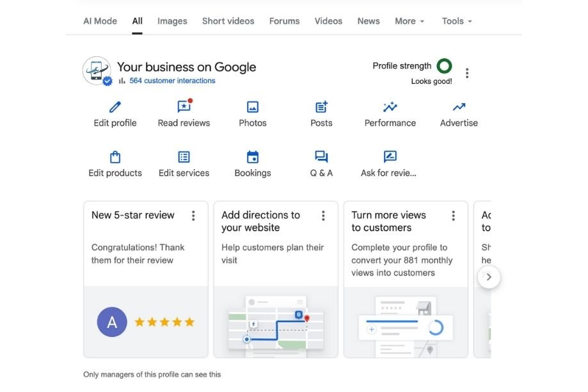Click the profile completion illustration
This screenshot has width=588, height=392.
[406, 327]
